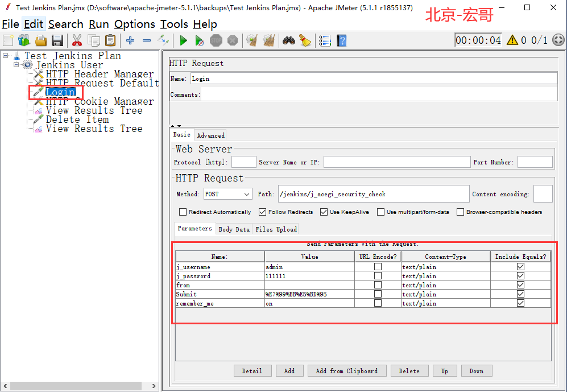Click the Name field containing Login
Screen dimensions: 567x392
point(374,79)
